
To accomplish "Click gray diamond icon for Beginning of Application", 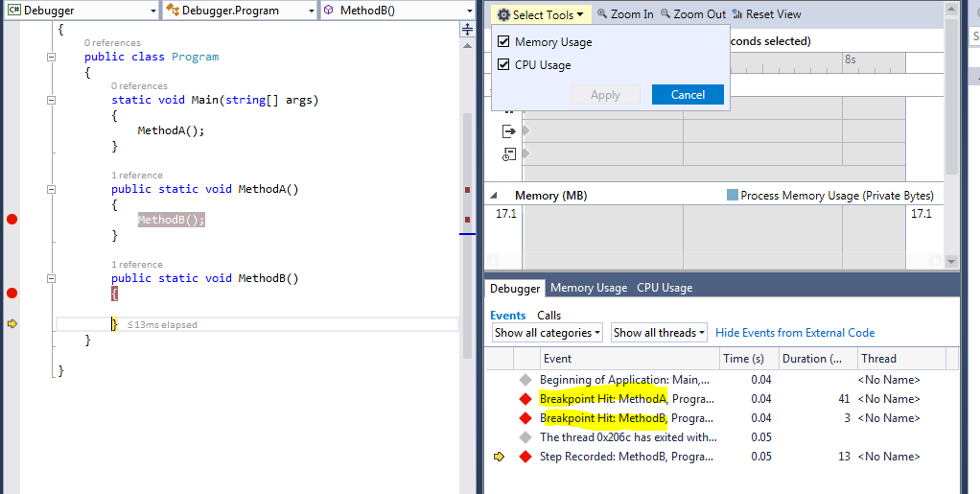I will point(525,380).
